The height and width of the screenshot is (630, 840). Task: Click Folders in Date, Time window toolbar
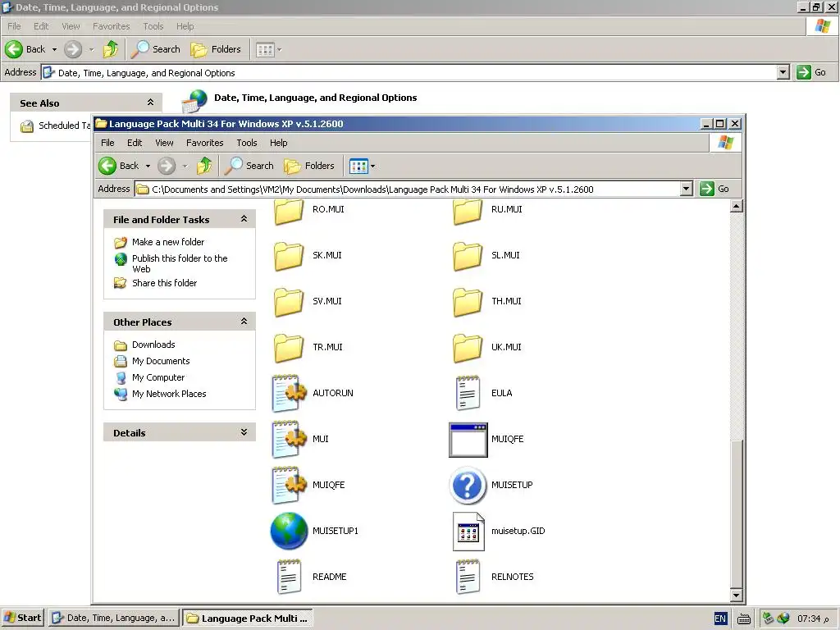(x=216, y=49)
